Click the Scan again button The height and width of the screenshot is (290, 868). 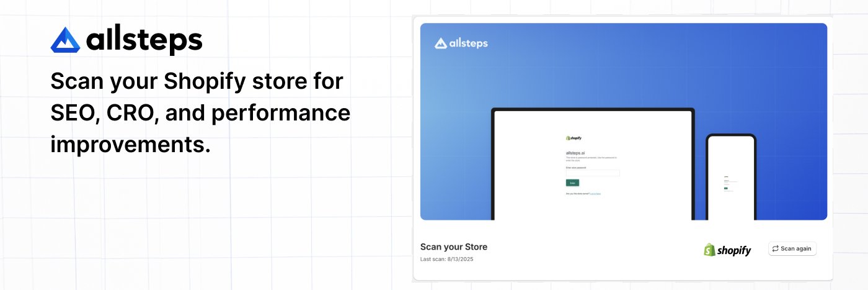click(x=792, y=248)
